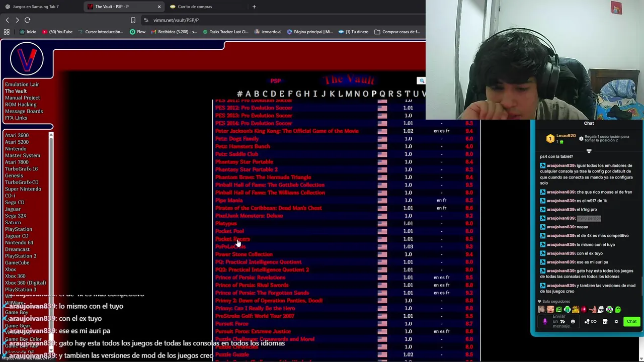Jump to letter Q game list
Image resolution: width=644 pixels, height=362 pixels.
[x=382, y=94]
